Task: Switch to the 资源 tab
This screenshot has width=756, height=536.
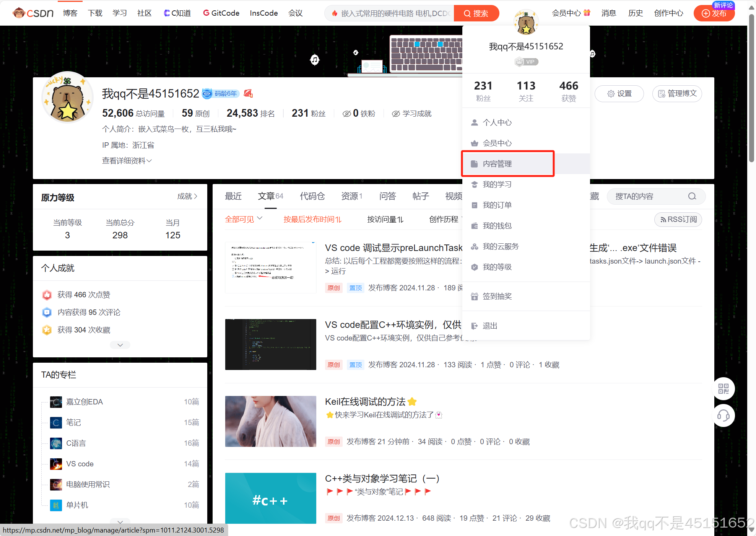Action: click(x=351, y=196)
